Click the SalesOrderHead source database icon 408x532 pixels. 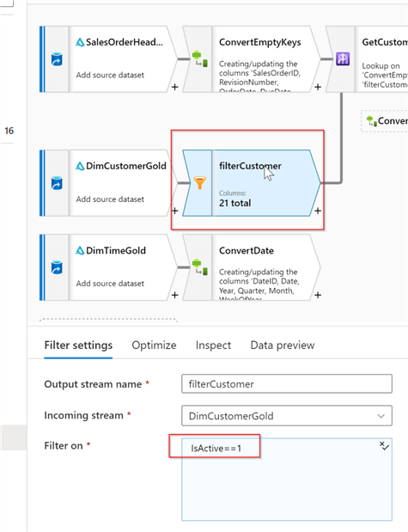click(57, 59)
